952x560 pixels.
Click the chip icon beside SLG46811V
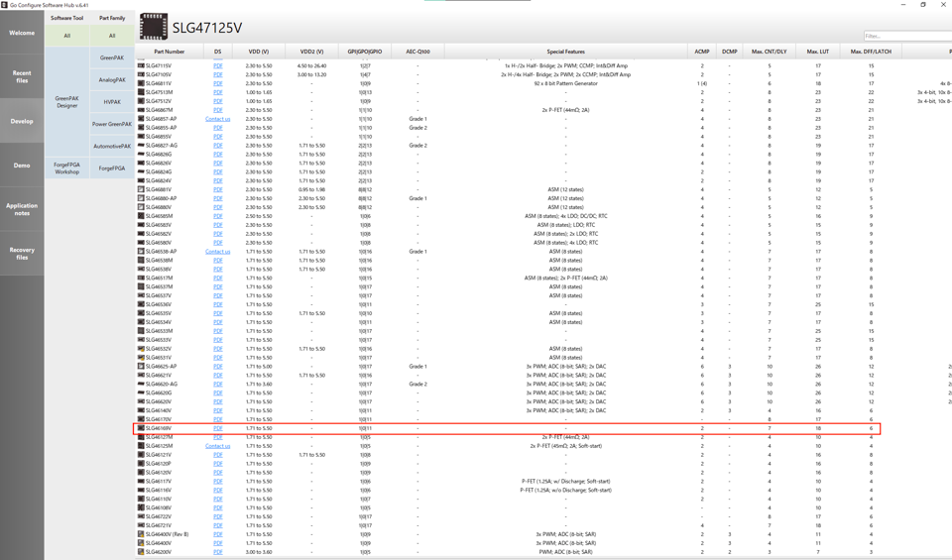[141, 83]
